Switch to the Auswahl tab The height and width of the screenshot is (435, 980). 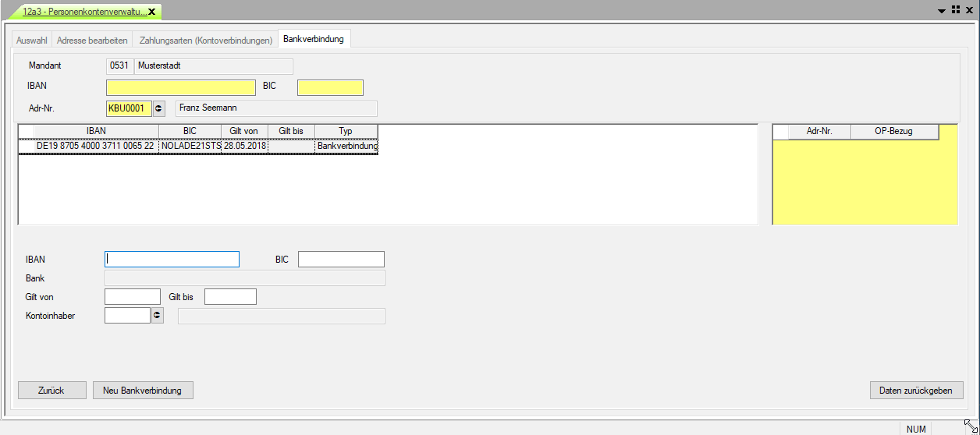[32, 40]
